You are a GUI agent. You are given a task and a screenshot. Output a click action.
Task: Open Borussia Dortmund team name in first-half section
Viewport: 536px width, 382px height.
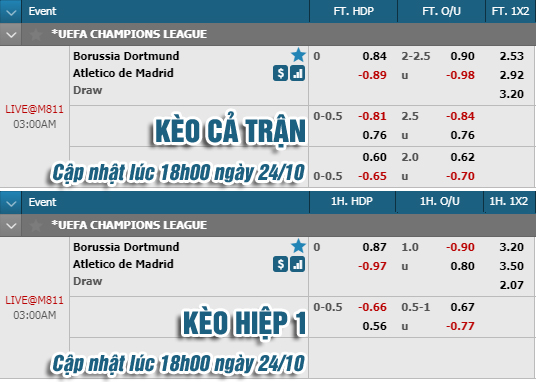coord(126,247)
